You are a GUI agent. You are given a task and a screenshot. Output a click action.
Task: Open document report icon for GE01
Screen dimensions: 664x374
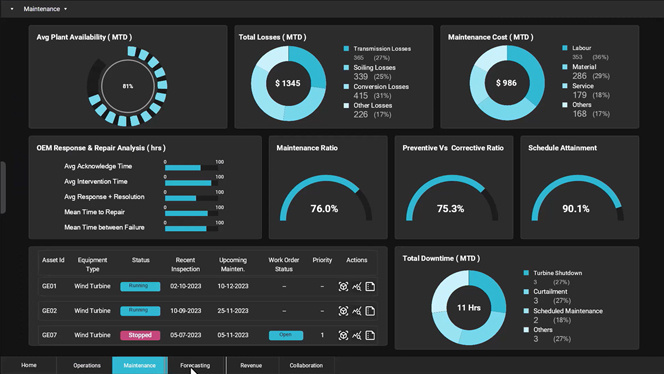pos(370,287)
